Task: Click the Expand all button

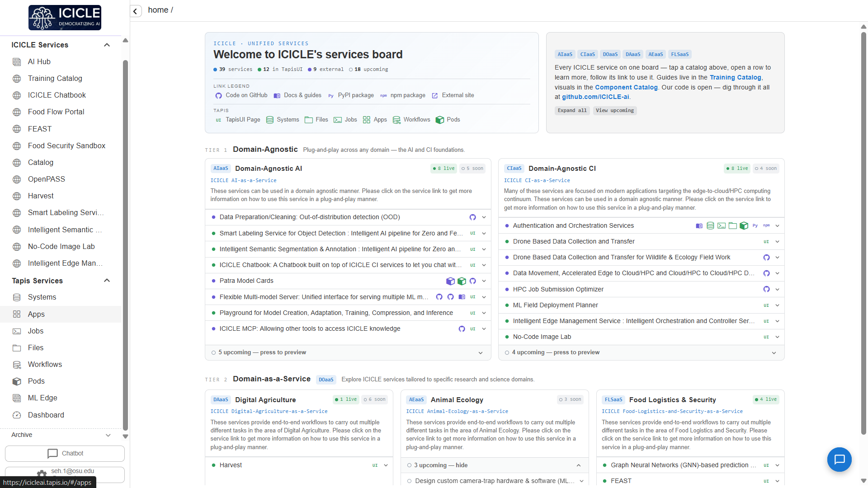Action: [572, 111]
